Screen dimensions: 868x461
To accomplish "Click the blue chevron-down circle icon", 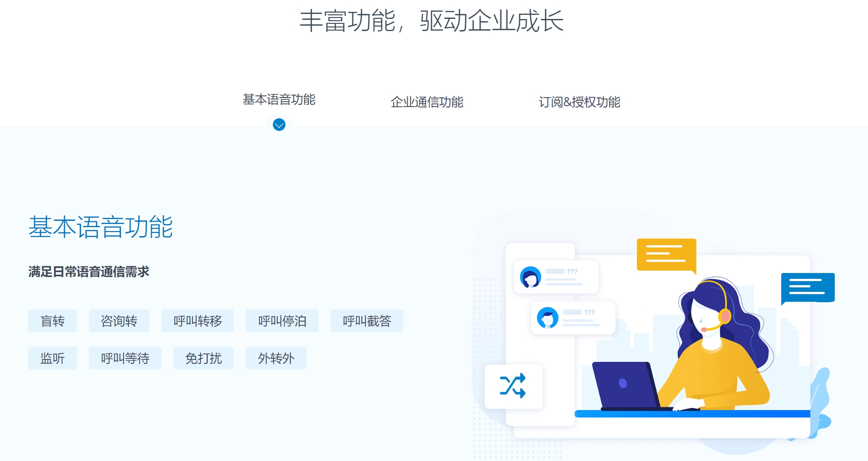I will [279, 125].
